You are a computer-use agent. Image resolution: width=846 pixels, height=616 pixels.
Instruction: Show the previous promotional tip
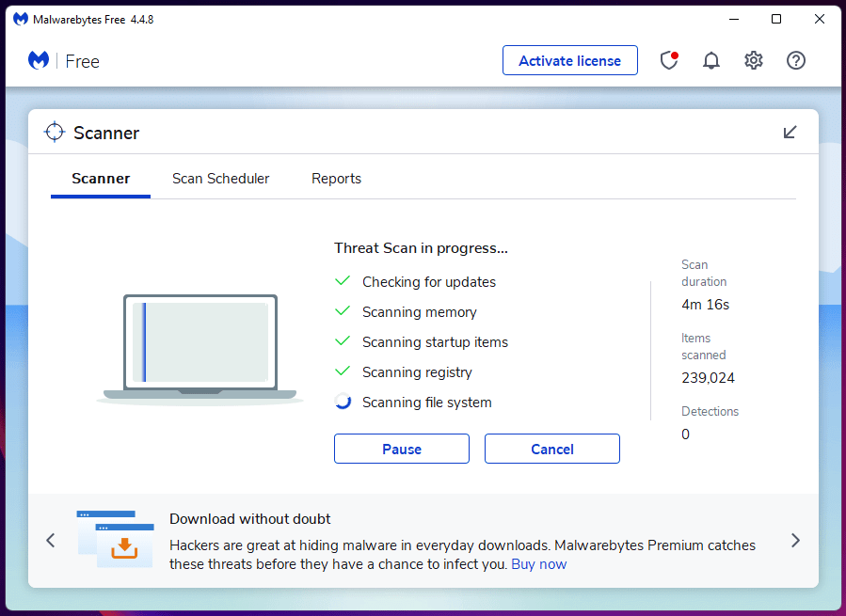51,540
